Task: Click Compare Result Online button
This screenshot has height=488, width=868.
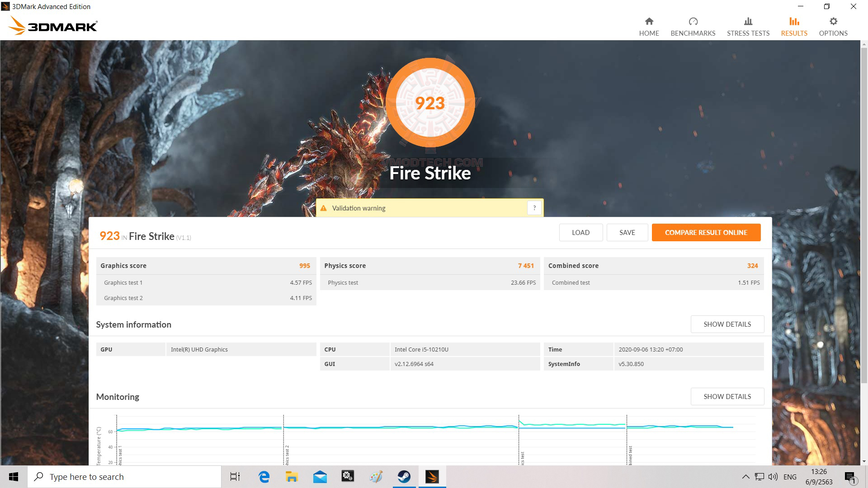Action: [706, 232]
